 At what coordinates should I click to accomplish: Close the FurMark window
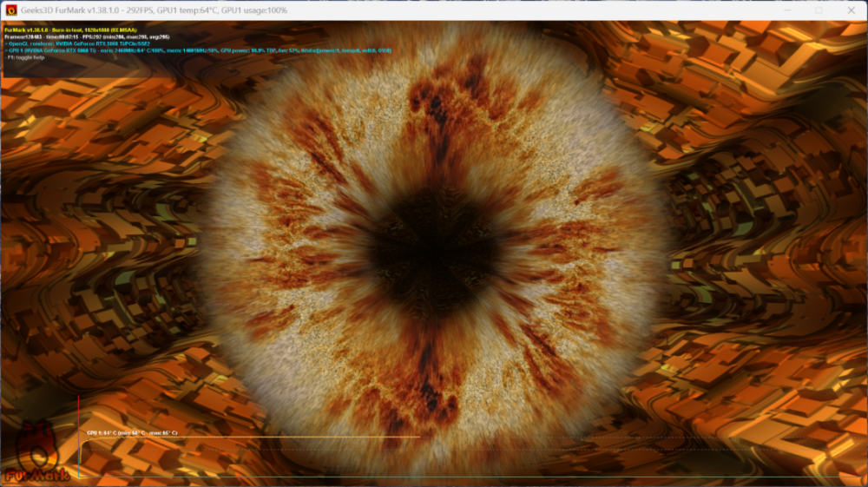pos(851,10)
